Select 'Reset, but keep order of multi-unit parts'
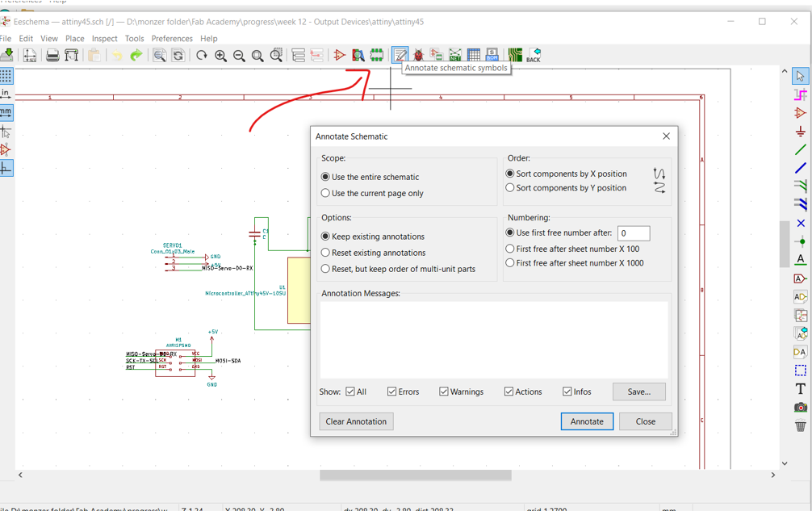Screen dimensions: 812x511 (x=398, y=269)
